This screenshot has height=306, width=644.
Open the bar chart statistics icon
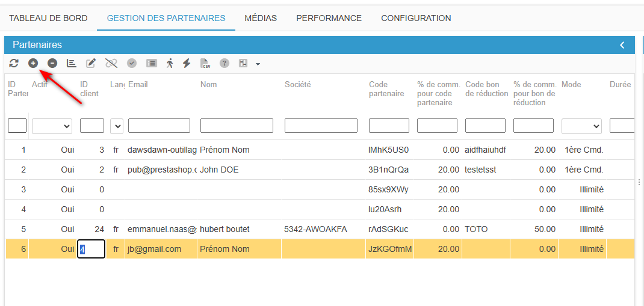tap(72, 63)
